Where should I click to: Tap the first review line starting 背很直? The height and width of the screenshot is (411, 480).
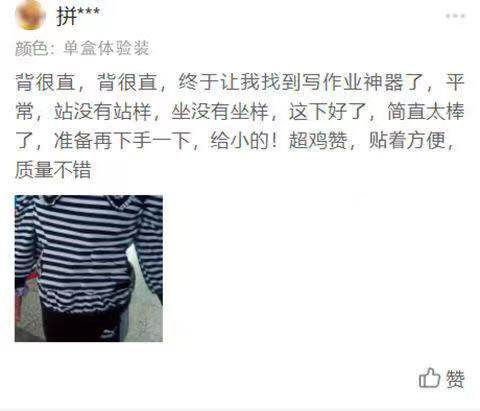point(240,82)
